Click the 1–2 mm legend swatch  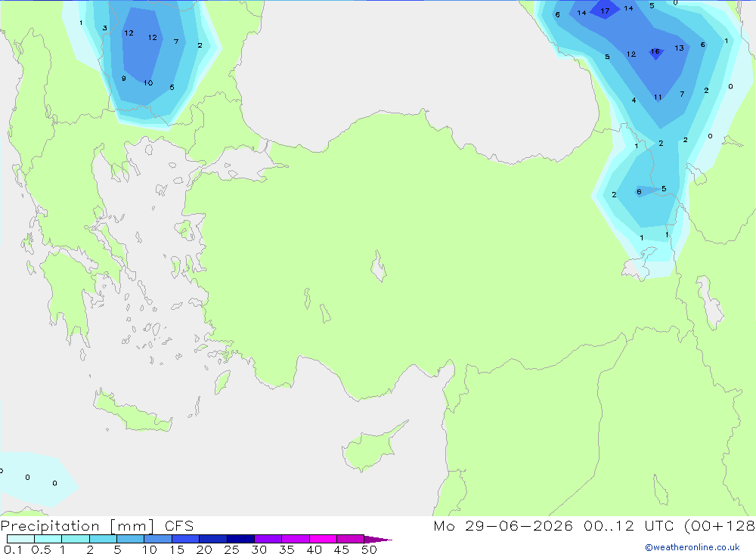[x=75, y=539]
